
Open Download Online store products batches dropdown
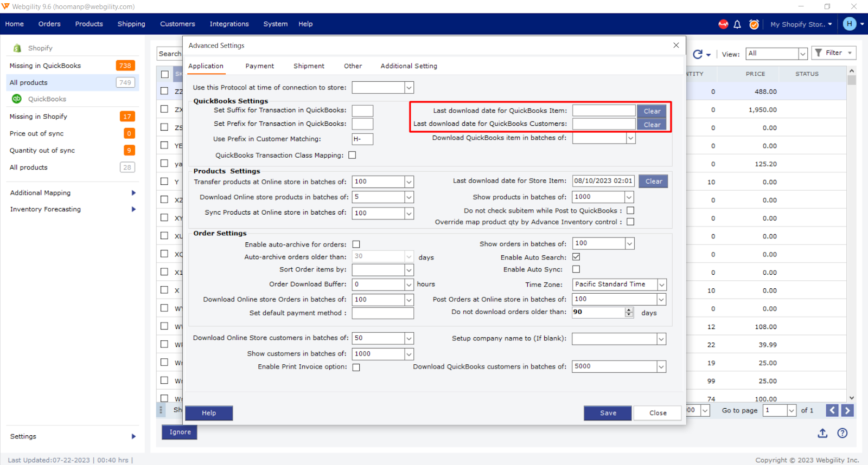coord(409,197)
